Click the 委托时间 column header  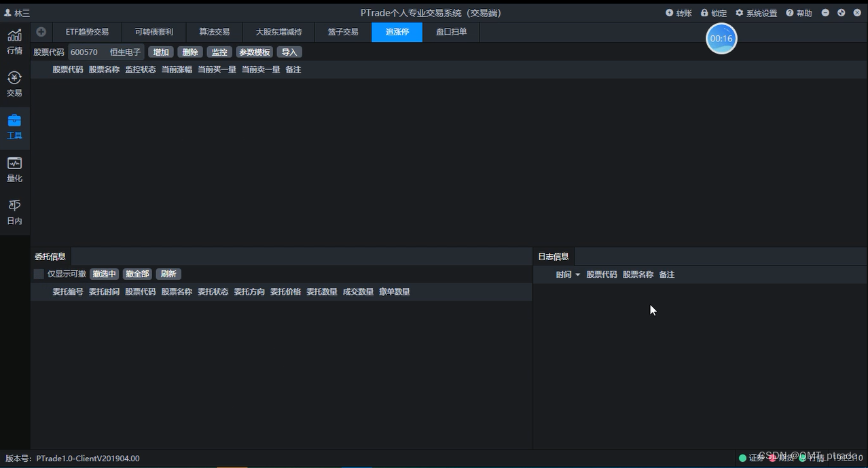click(x=104, y=291)
